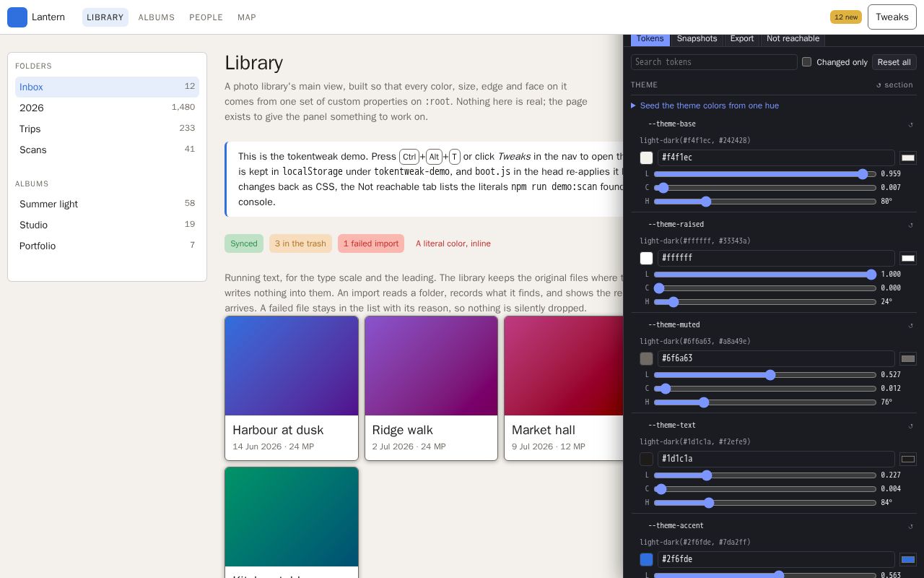
Task: Open the Ridge walk photo card
Action: 431,388
